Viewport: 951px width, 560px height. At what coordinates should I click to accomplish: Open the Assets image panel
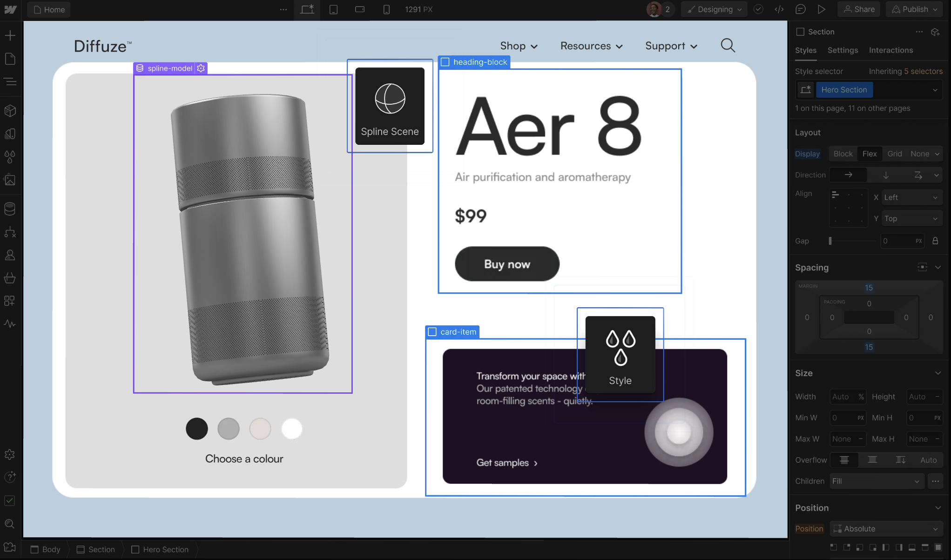pyautogui.click(x=10, y=180)
